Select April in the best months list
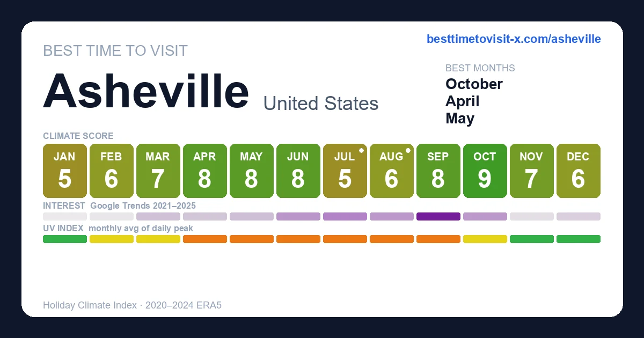 [463, 101]
